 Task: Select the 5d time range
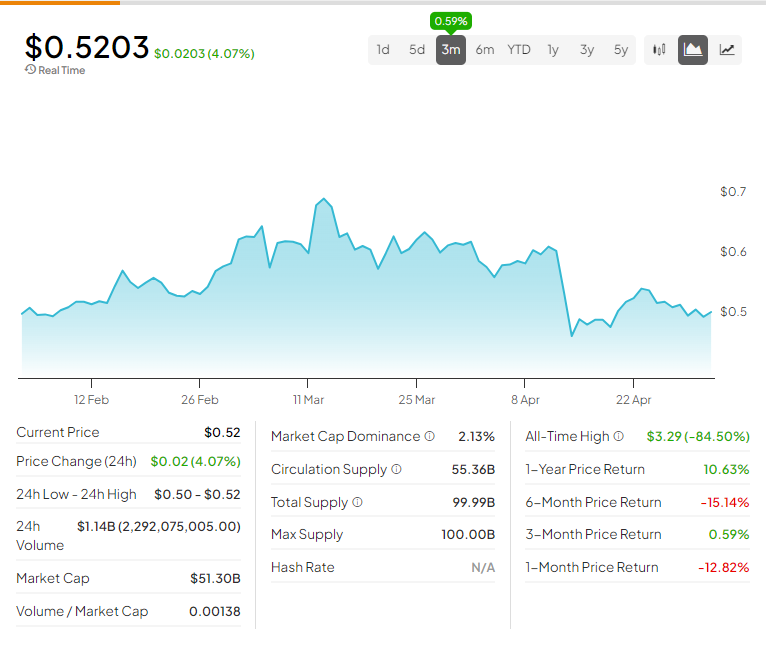pos(417,49)
